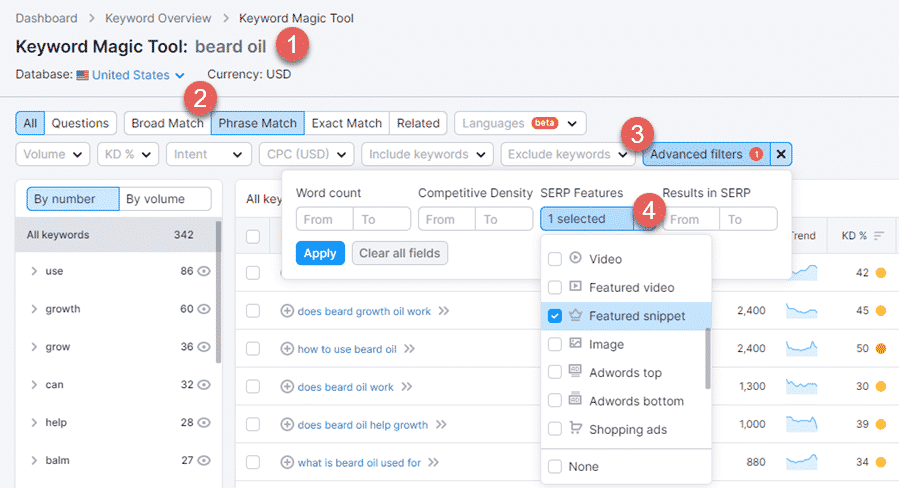The width and height of the screenshot is (899, 488).
Task: Uncheck the Featured snippet checkbox
Action: [x=555, y=316]
